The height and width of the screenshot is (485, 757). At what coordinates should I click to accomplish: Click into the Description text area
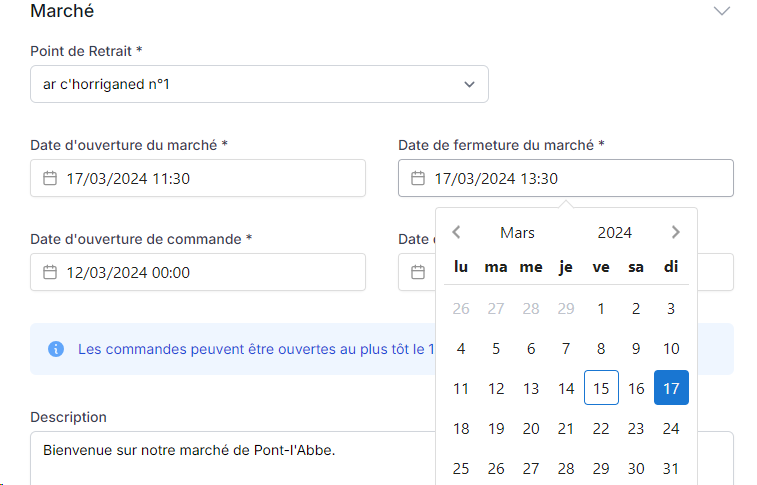point(233,458)
